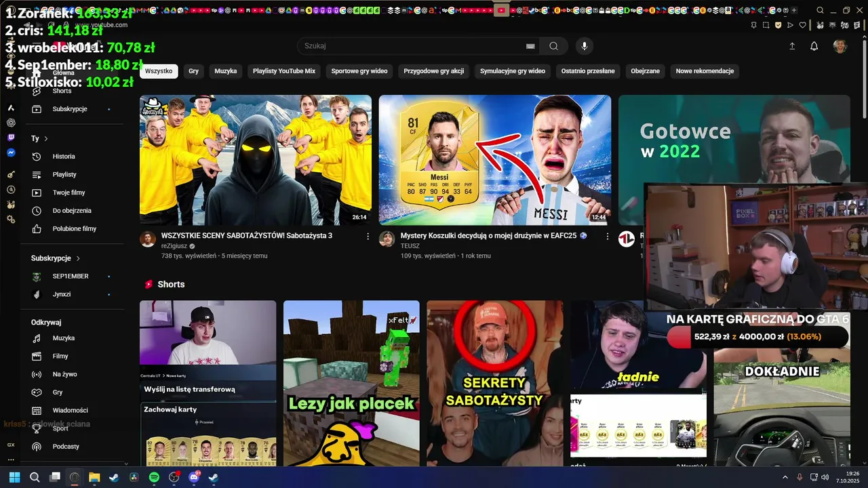Open Podcasty section
Image resolution: width=868 pixels, height=488 pixels.
[x=71, y=447]
